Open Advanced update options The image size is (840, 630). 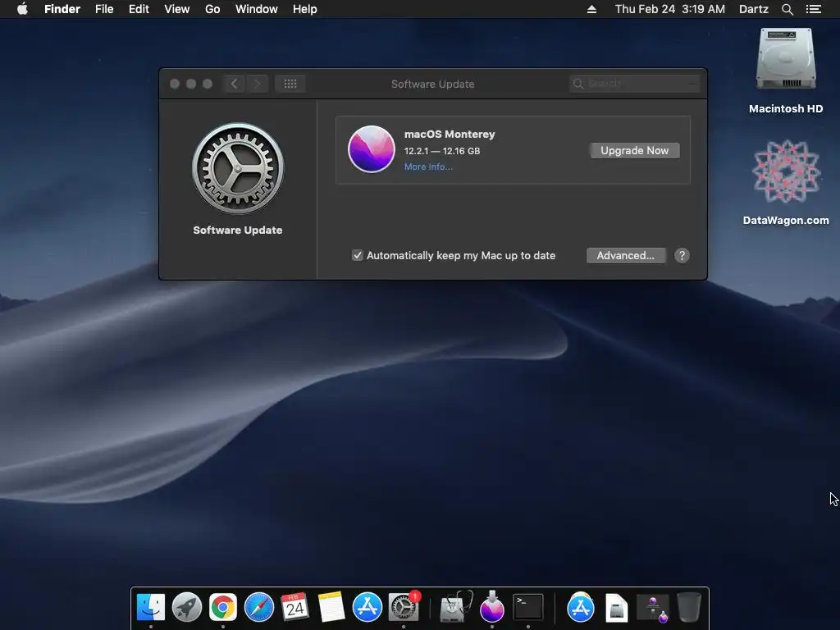point(626,256)
